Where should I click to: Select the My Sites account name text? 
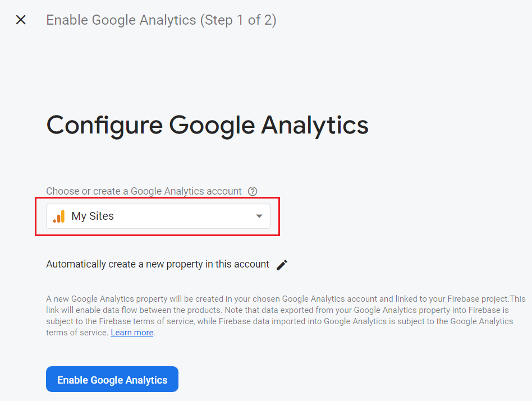coord(93,216)
